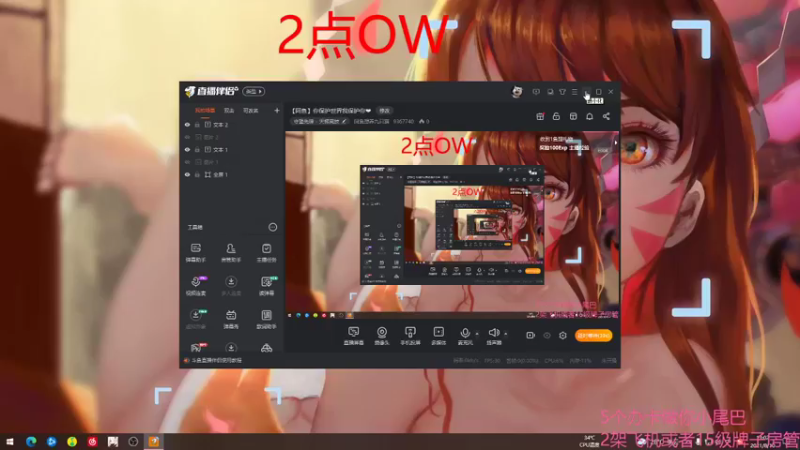Click the 修改 button beside the room title

point(384,111)
